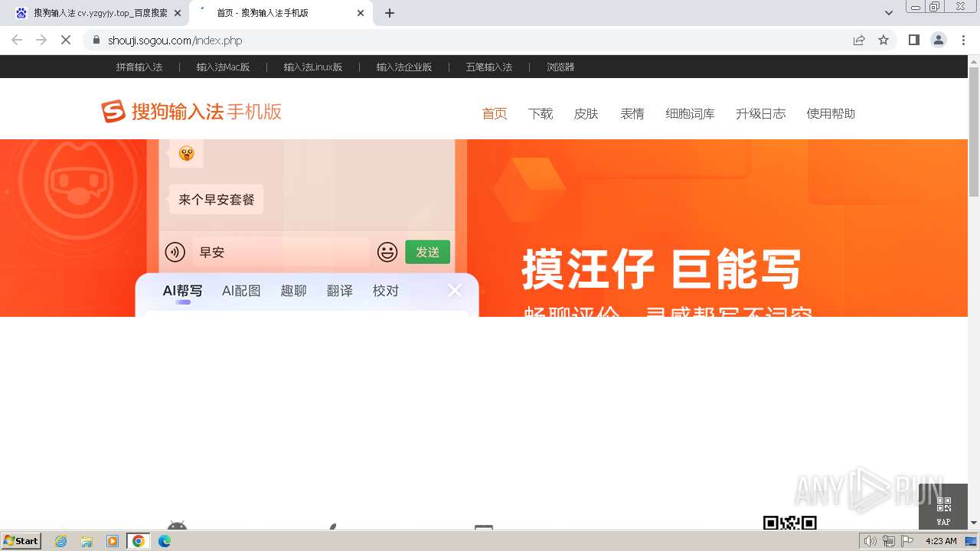Click the 4:23 AM system clock

pos(941,541)
